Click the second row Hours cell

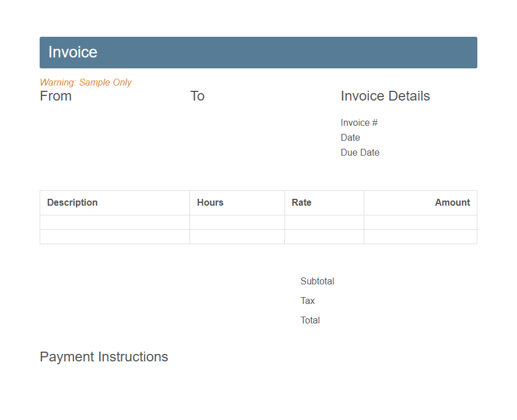click(237, 237)
